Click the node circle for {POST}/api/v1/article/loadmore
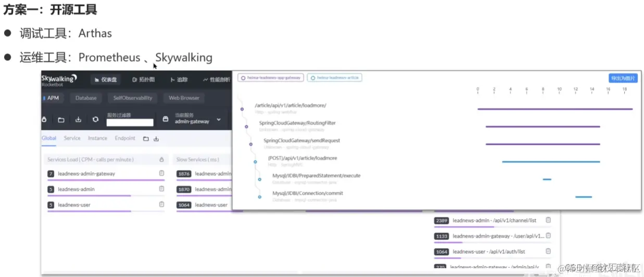The image size is (644, 277). (255, 162)
